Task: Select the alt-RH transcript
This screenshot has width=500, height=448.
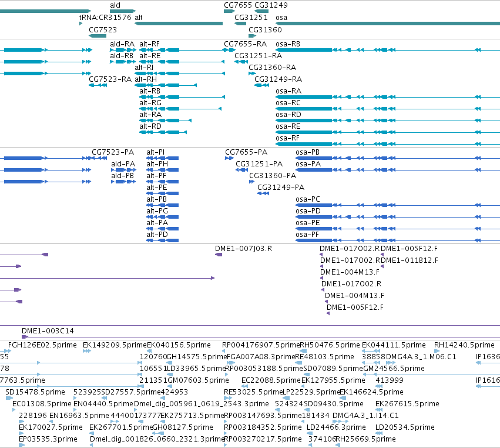Action: 166,85
